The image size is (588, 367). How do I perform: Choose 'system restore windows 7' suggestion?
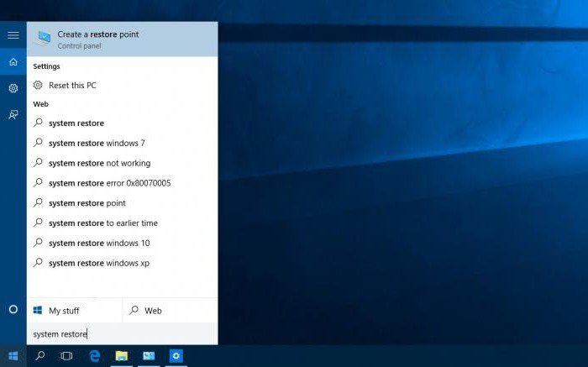click(97, 143)
